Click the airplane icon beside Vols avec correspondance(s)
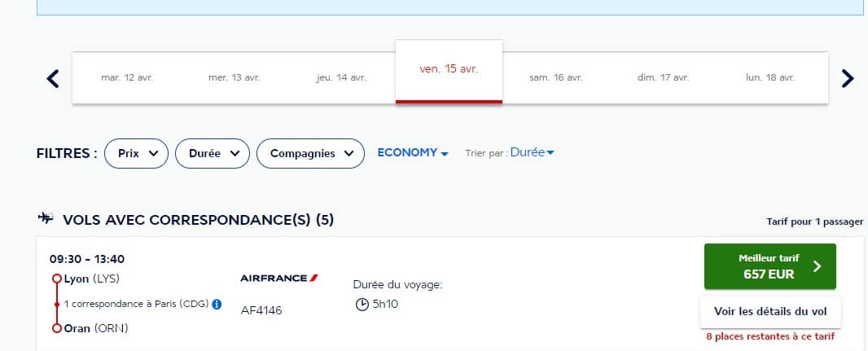Image resolution: width=868 pixels, height=351 pixels. (x=46, y=218)
